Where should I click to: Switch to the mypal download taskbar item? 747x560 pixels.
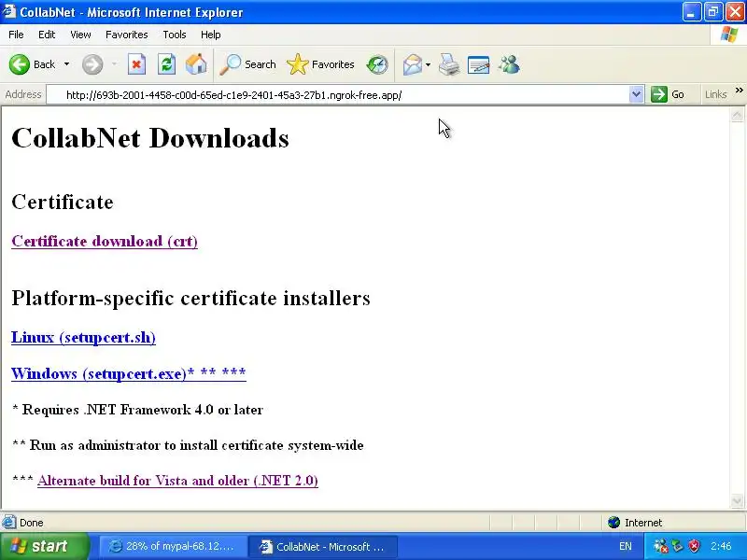173,547
